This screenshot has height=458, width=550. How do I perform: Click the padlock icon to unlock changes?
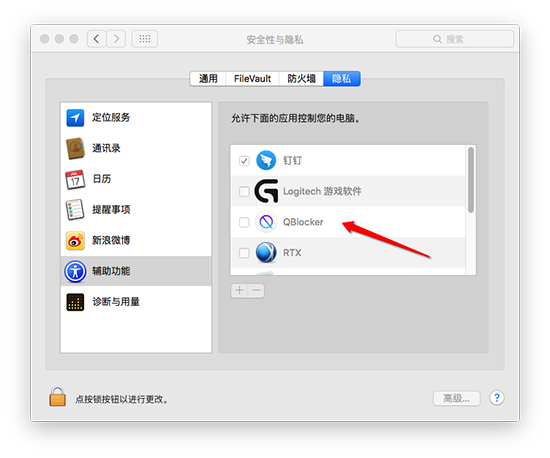pos(58,397)
